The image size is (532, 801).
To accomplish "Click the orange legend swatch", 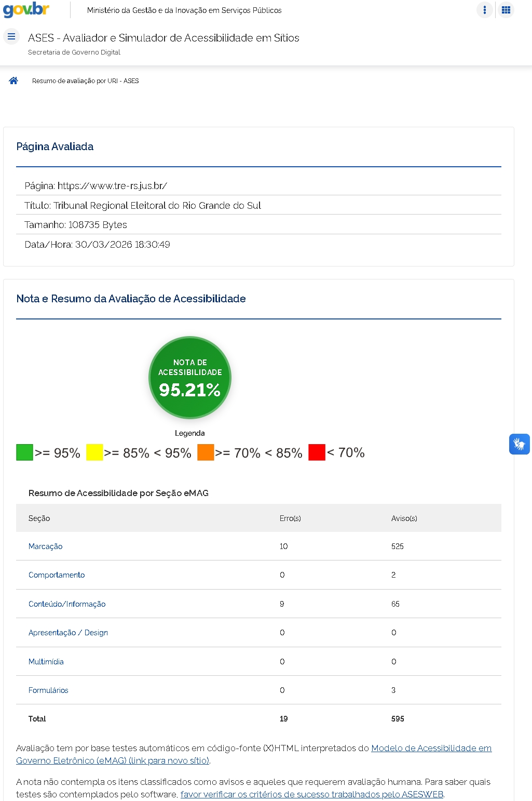I will (206, 452).
